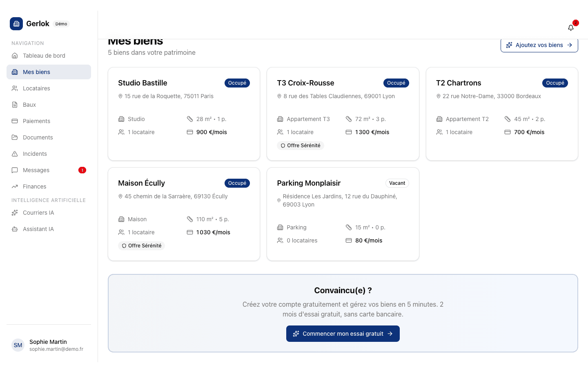This screenshot has width=588, height=368.
Task: Select Mes biens in the navigation
Action: click(x=36, y=72)
